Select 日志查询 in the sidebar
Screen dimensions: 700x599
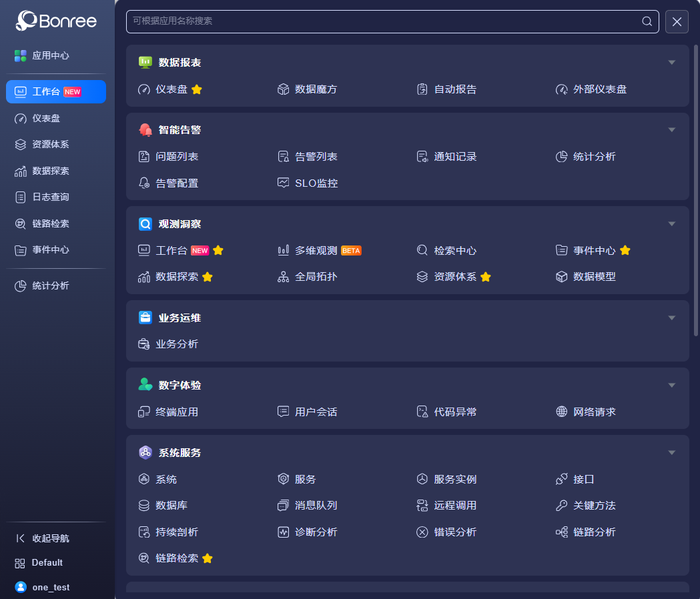point(51,197)
